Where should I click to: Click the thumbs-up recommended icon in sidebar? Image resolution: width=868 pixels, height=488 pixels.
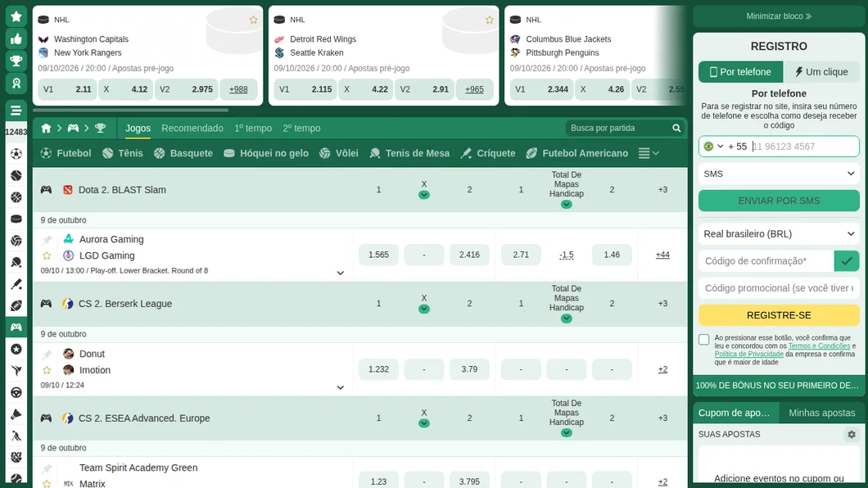(16, 38)
